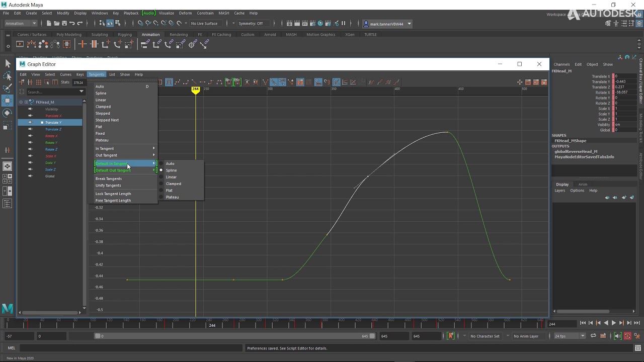Image resolution: width=644 pixels, height=362 pixels.
Task: Set a key using the shelf icon
Action: coord(83,44)
